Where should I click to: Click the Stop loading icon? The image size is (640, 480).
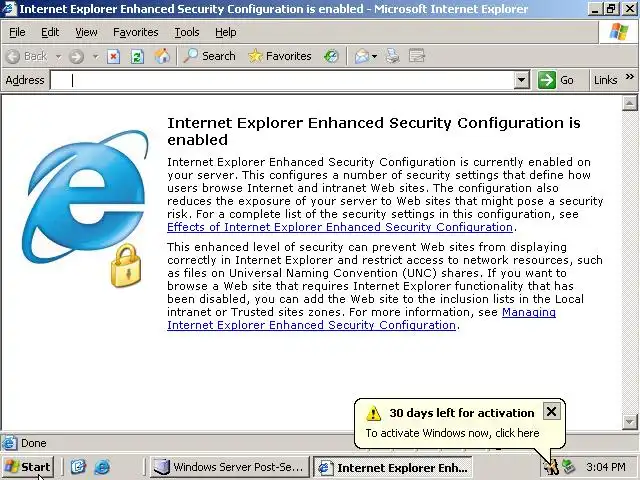113,56
